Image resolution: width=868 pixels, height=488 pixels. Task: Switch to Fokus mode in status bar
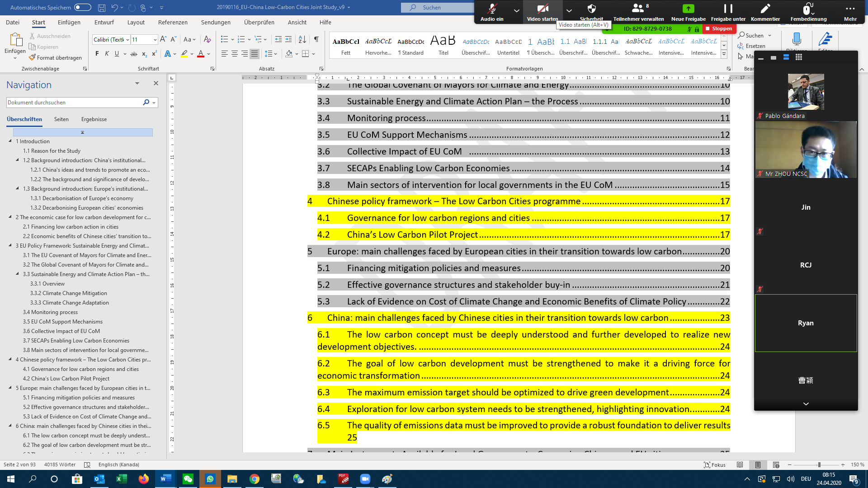[714, 465]
